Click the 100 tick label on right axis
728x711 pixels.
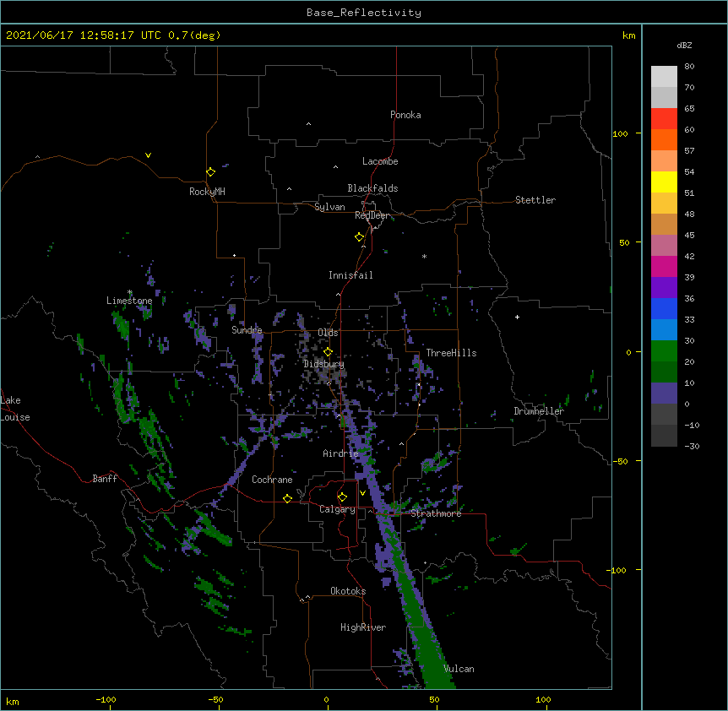point(620,133)
